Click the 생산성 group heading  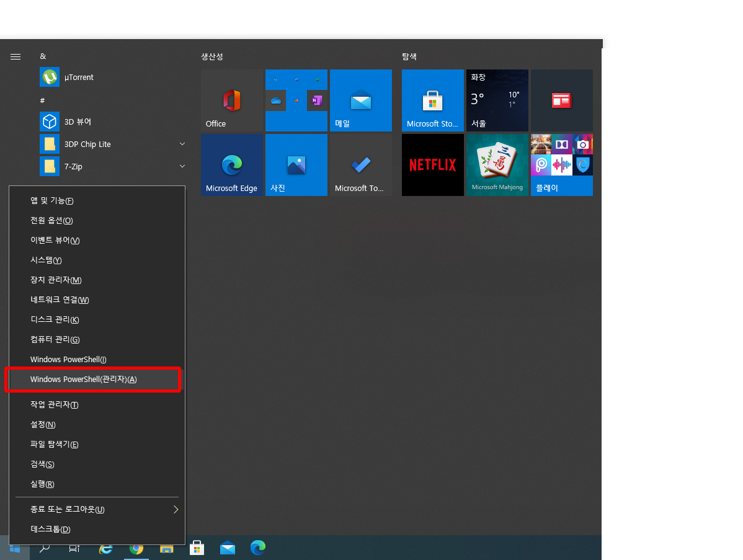[x=212, y=56]
